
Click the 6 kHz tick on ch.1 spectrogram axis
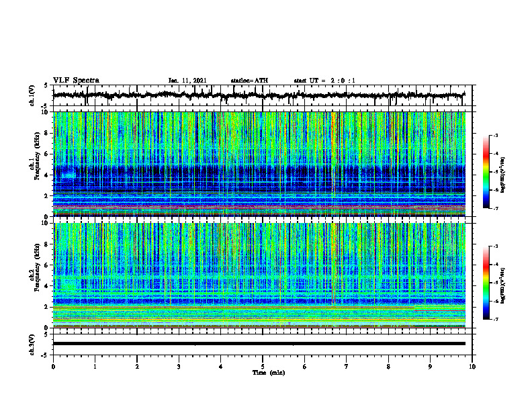[x=46, y=154]
